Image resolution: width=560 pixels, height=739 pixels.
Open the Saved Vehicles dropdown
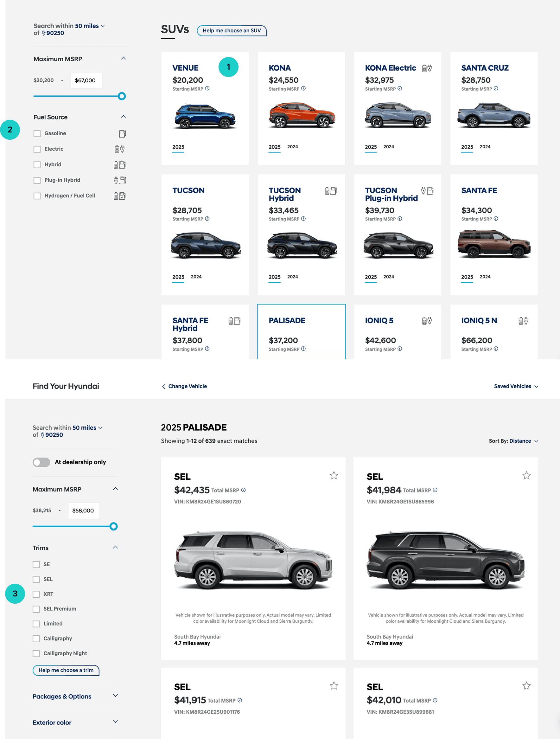[516, 386]
